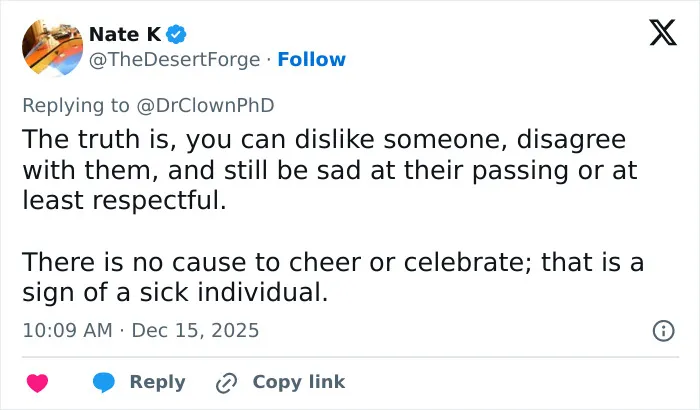Click the X logo in the top corner

(x=663, y=32)
